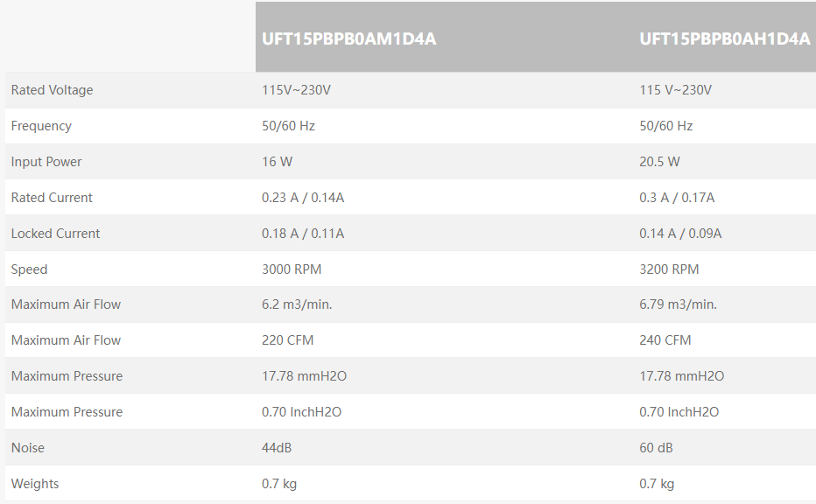Click the 6.2 m3/min. air flow value
The image size is (816, 504).
click(x=297, y=304)
